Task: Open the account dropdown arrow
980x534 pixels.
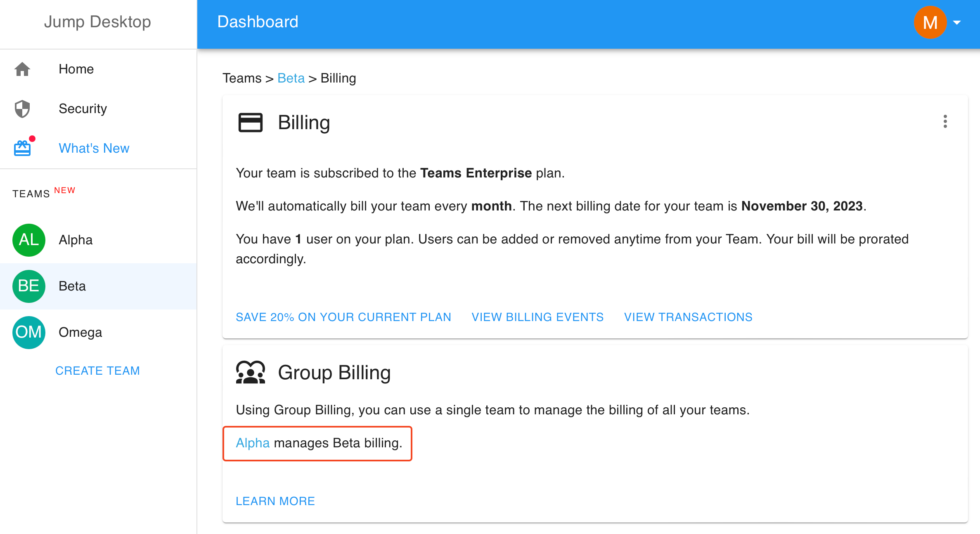Action: (x=958, y=23)
